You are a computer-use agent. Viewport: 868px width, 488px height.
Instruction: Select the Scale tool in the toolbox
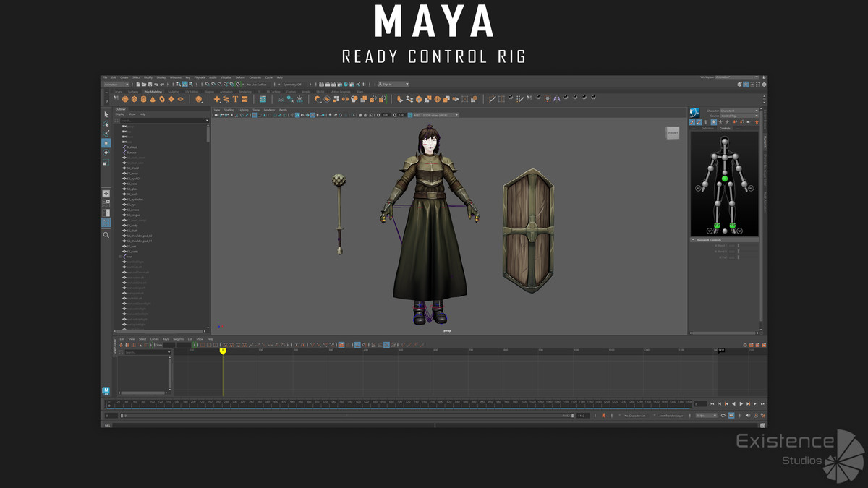pyautogui.click(x=106, y=162)
